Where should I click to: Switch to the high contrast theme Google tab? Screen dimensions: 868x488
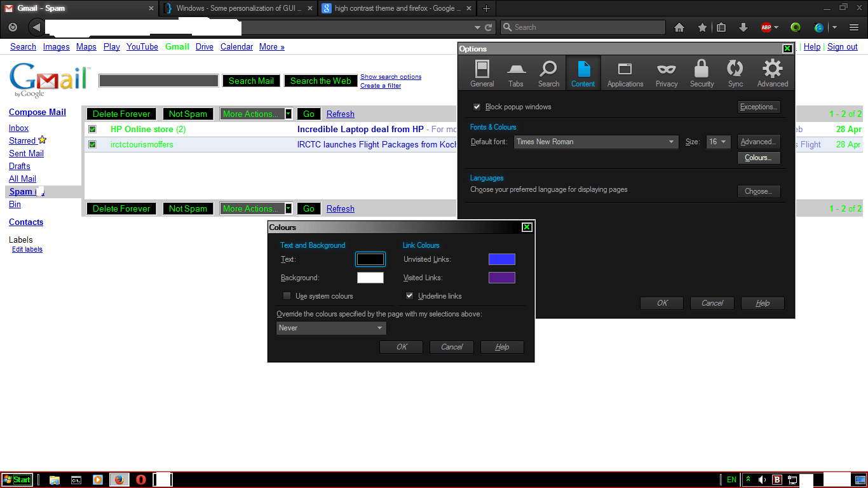[x=397, y=8]
